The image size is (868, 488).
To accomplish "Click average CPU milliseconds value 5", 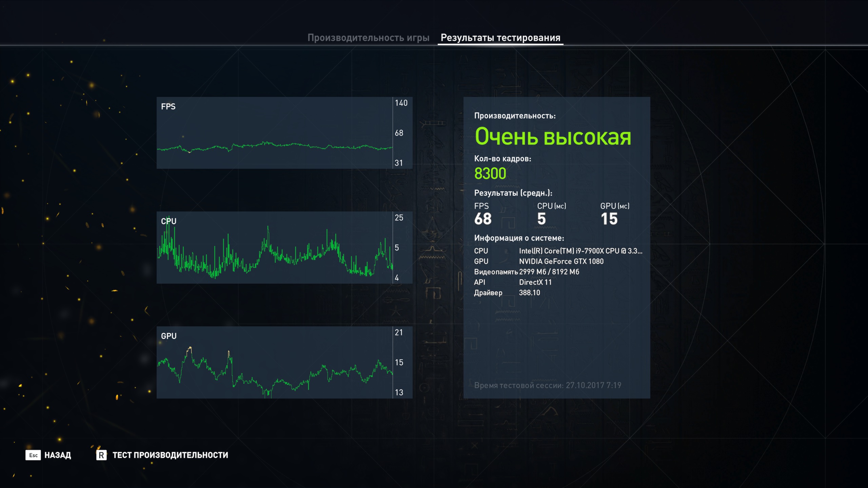I will pos(541,219).
